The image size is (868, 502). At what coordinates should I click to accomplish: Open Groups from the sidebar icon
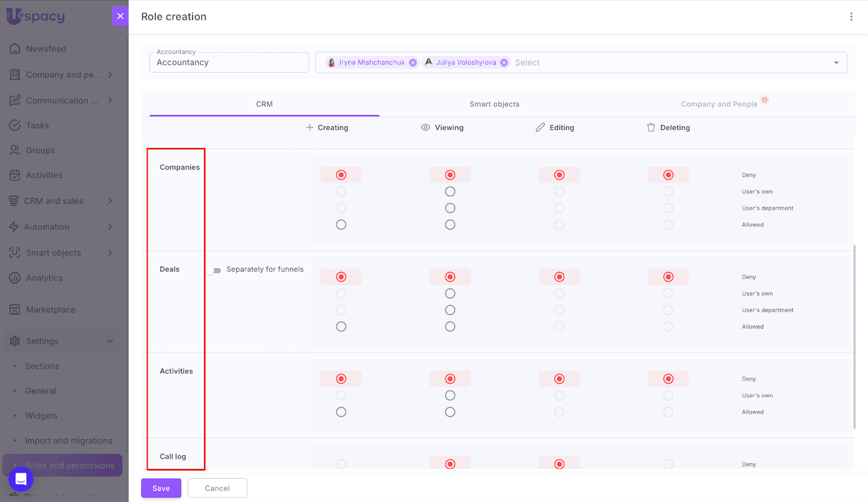[x=15, y=150]
